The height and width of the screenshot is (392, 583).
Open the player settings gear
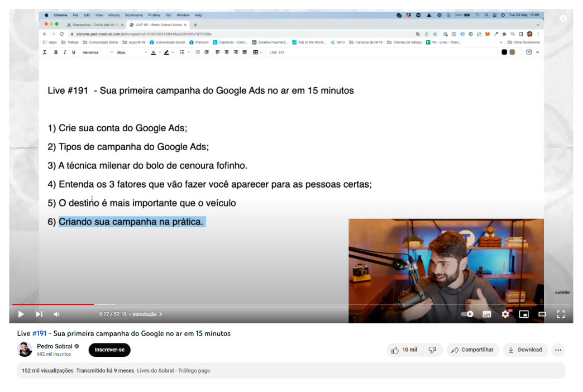point(505,314)
